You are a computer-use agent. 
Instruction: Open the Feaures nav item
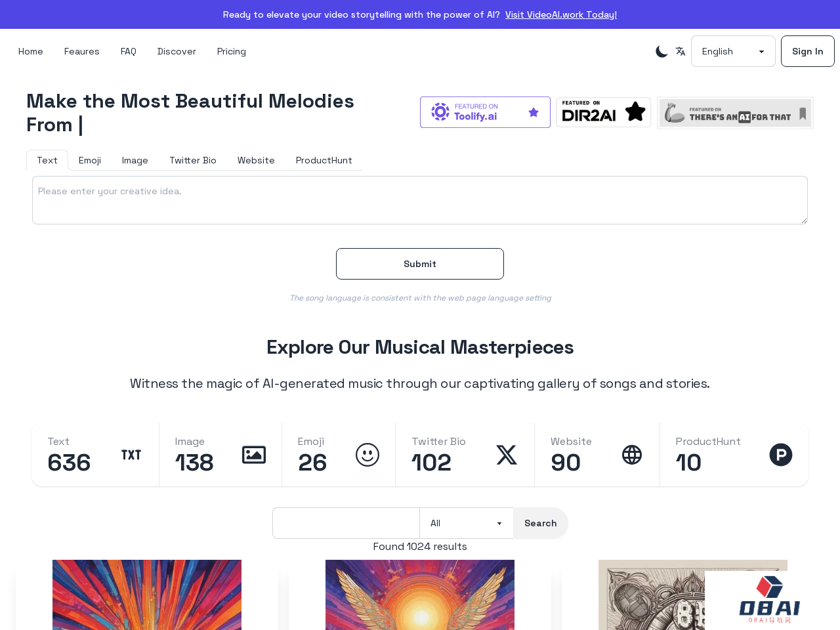pos(82,51)
